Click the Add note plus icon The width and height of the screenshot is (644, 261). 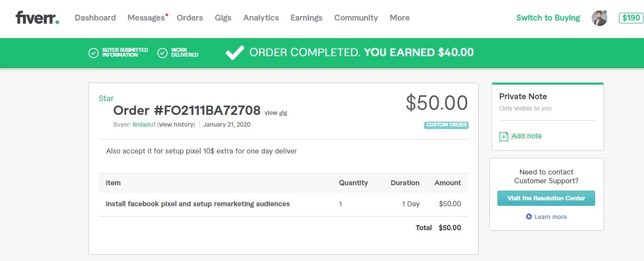point(504,136)
